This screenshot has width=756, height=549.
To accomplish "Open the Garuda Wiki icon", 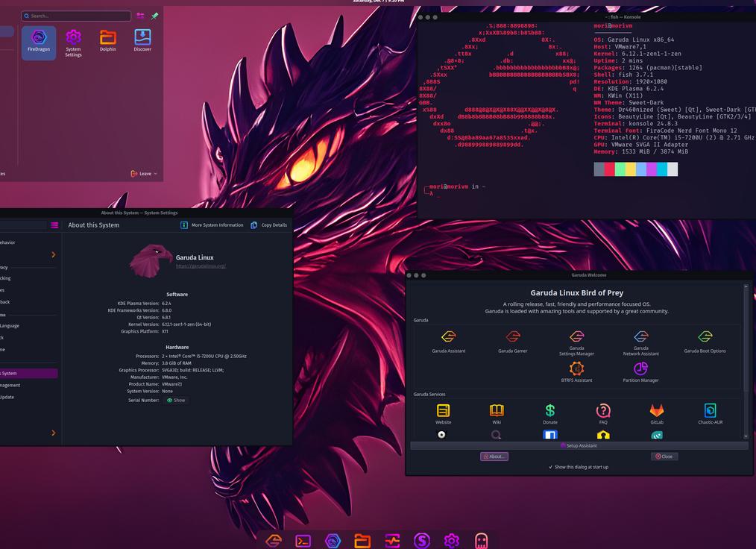I will tap(497, 414).
